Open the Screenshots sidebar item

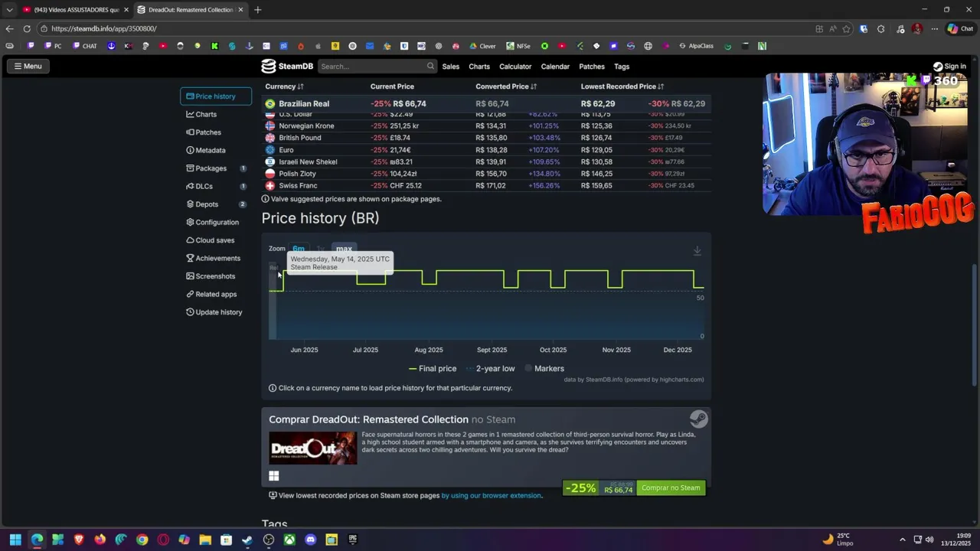click(x=211, y=276)
